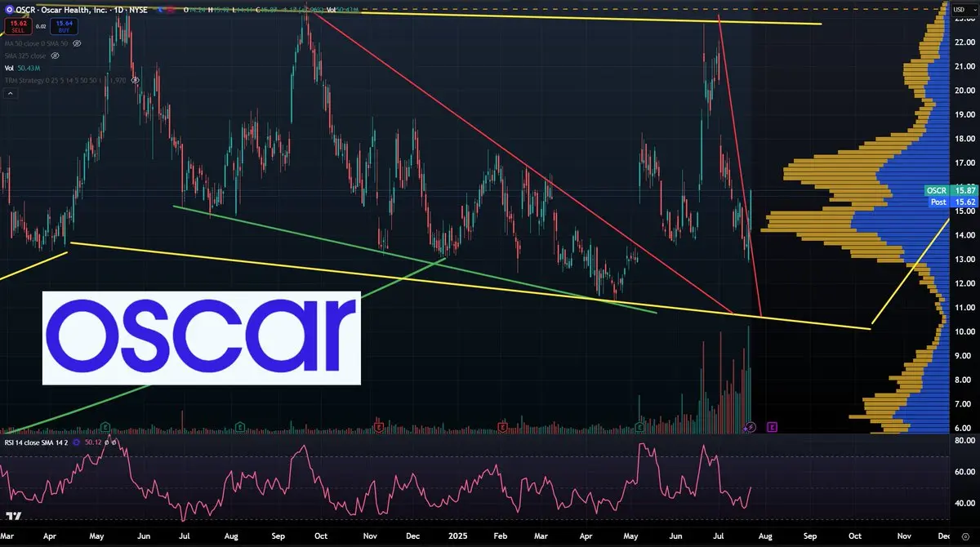
Task: Click the purple E earnings marker near August
Action: 772,426
